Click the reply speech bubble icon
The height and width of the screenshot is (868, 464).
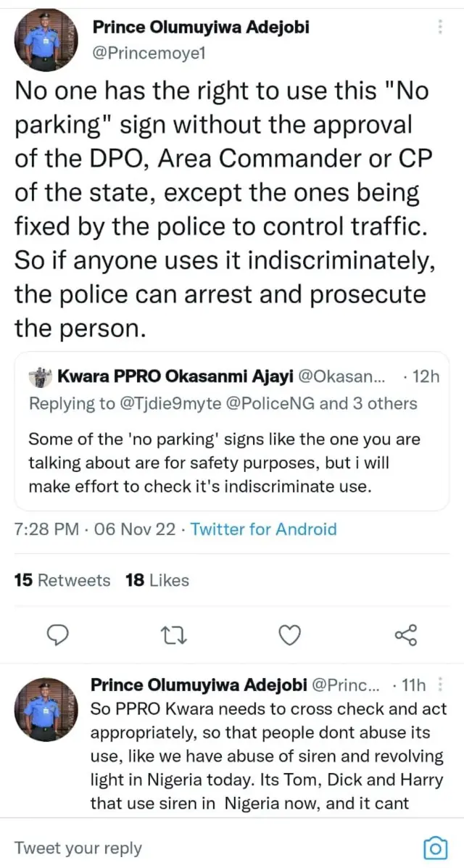coord(57,635)
